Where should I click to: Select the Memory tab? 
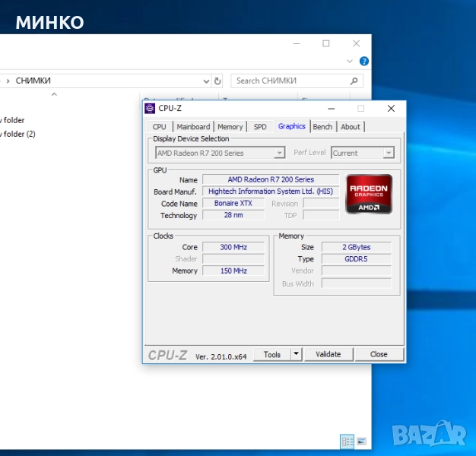230,127
